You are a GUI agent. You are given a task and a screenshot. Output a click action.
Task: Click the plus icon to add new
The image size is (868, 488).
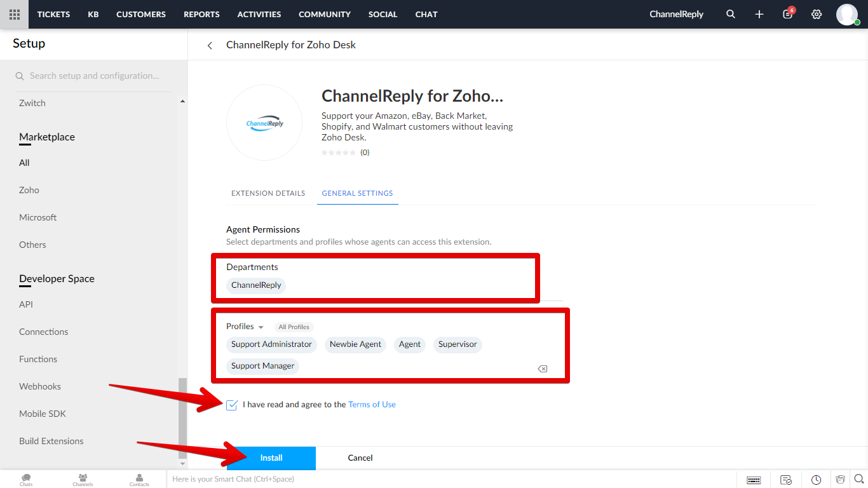coord(759,14)
